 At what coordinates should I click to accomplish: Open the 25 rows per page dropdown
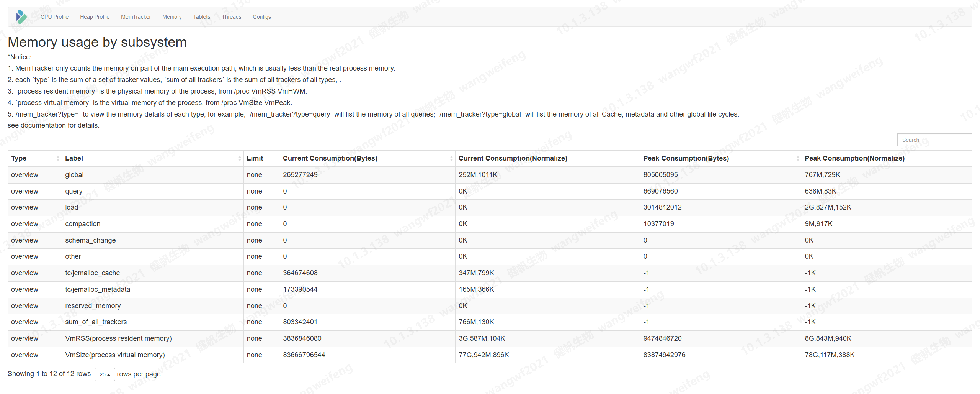pyautogui.click(x=105, y=374)
